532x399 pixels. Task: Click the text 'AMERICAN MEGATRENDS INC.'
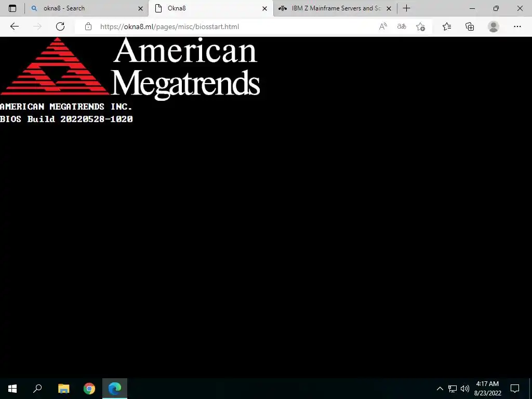[66, 107]
